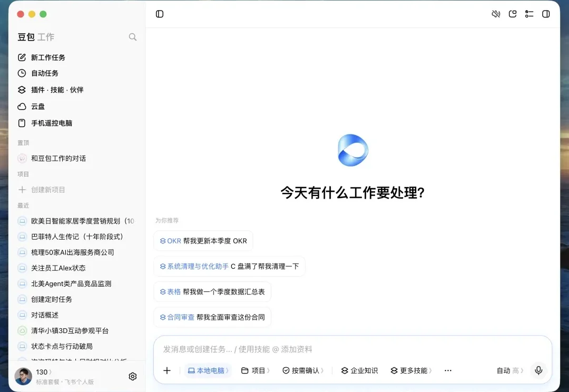Image resolution: width=569 pixels, height=392 pixels.
Task: Toggle the right side panel icon
Action: [546, 14]
